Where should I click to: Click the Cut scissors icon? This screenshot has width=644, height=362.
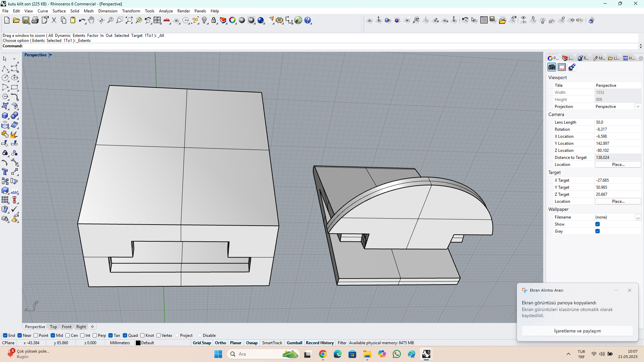[x=54, y=20]
